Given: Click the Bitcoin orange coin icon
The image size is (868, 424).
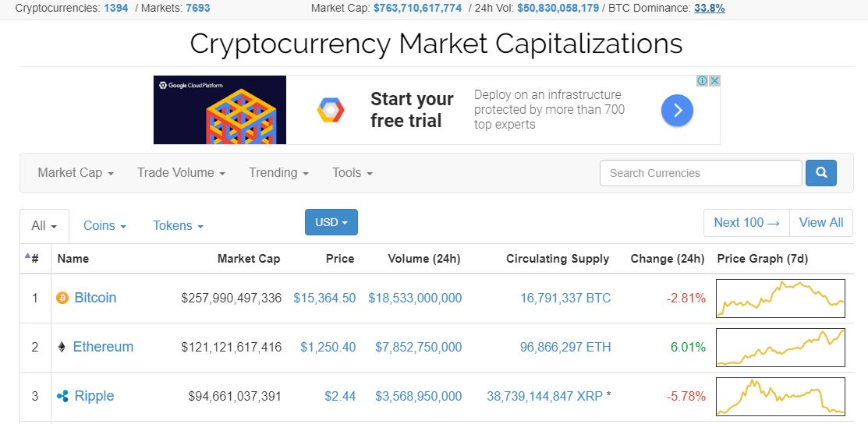Looking at the screenshot, I should pos(62,299).
